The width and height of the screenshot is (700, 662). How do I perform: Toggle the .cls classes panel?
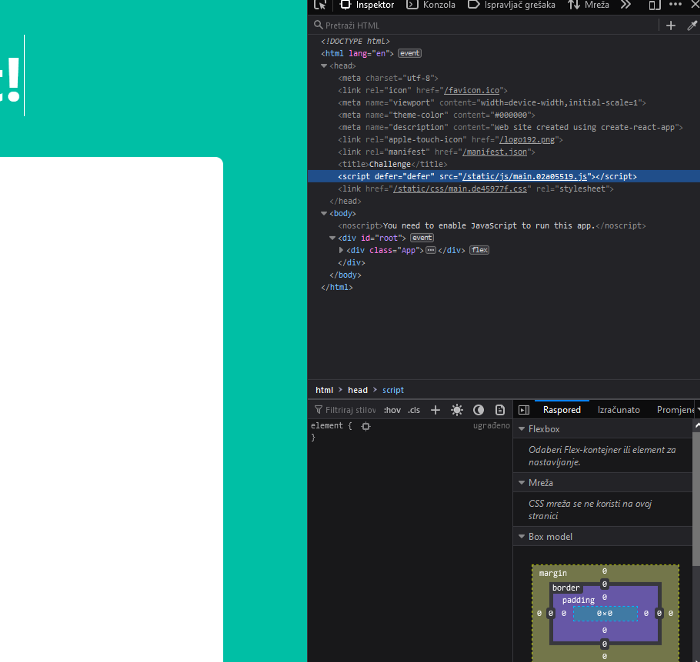(414, 410)
